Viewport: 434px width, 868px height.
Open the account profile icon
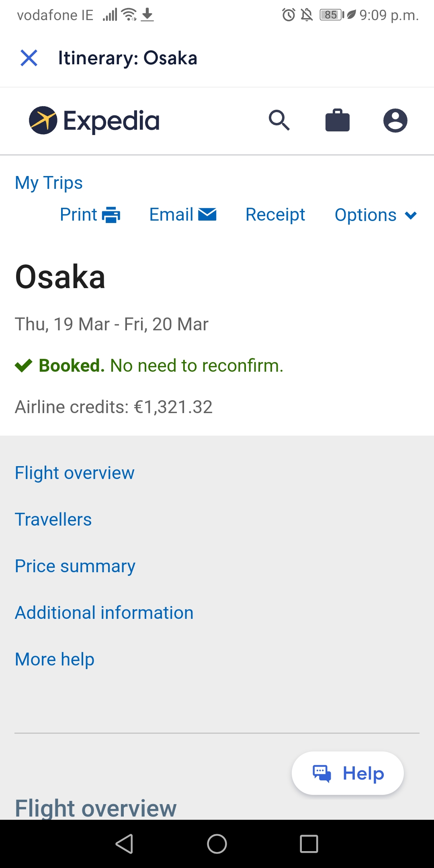(395, 120)
